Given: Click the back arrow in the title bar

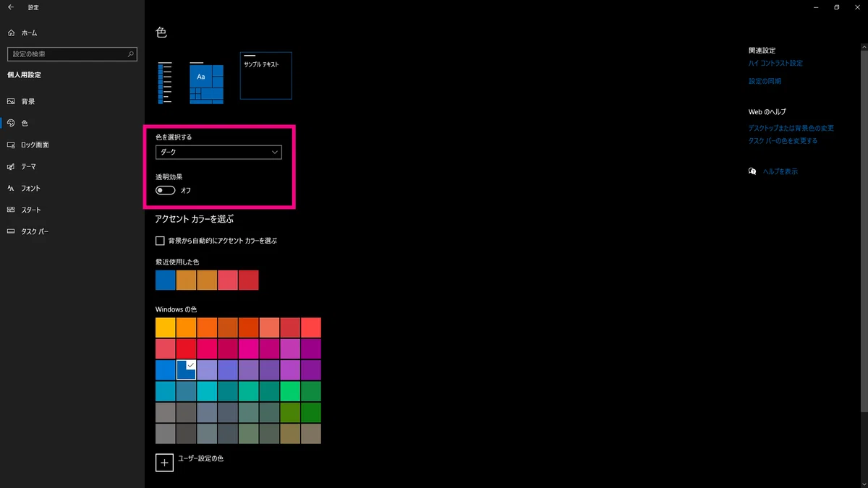Looking at the screenshot, I should tap(10, 7).
